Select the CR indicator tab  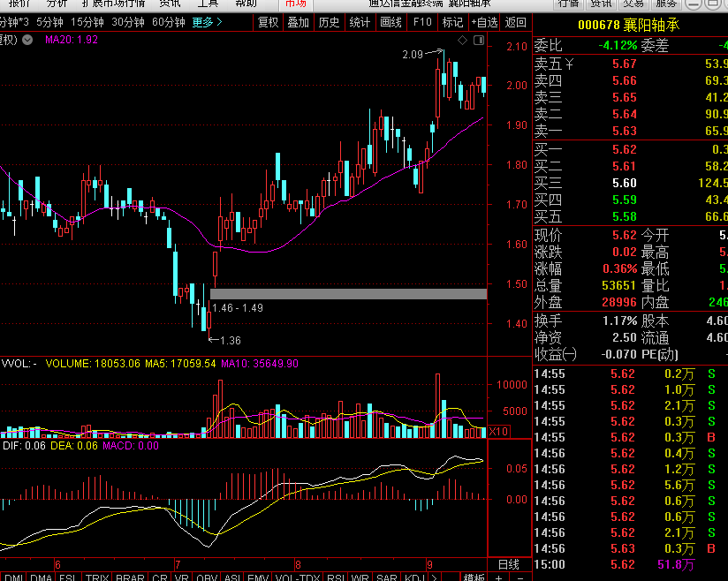click(160, 577)
